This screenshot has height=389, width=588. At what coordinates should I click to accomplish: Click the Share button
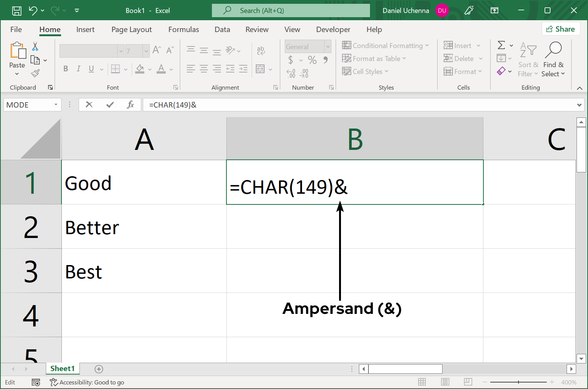tap(561, 29)
